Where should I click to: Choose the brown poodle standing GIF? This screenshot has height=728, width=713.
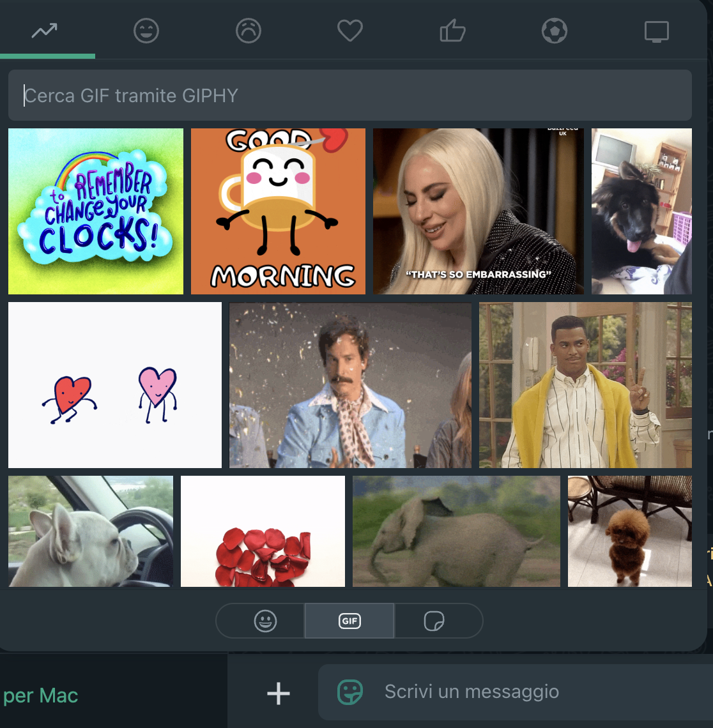[x=630, y=531]
